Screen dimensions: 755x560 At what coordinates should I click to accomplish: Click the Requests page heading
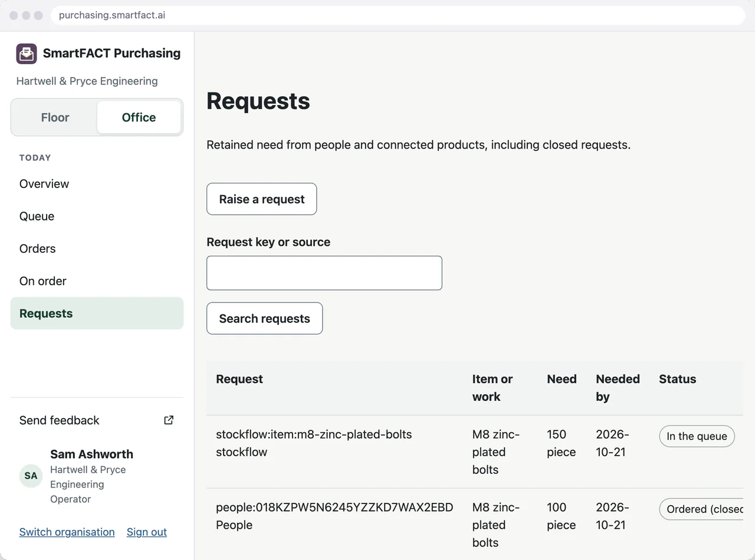point(258,101)
